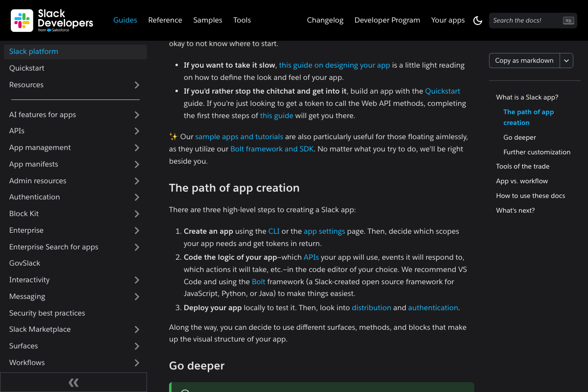Jump to 'What's next?' section
Viewport: 588px width, 392px height.
[515, 210]
